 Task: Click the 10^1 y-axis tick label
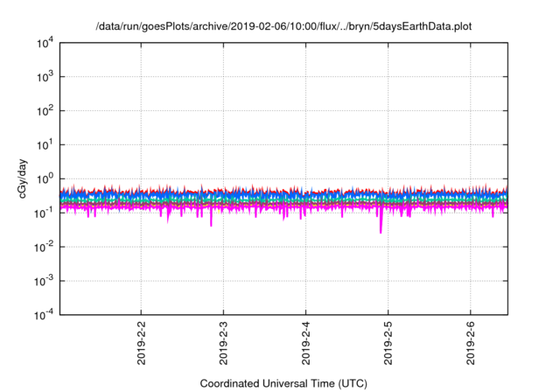click(45, 145)
